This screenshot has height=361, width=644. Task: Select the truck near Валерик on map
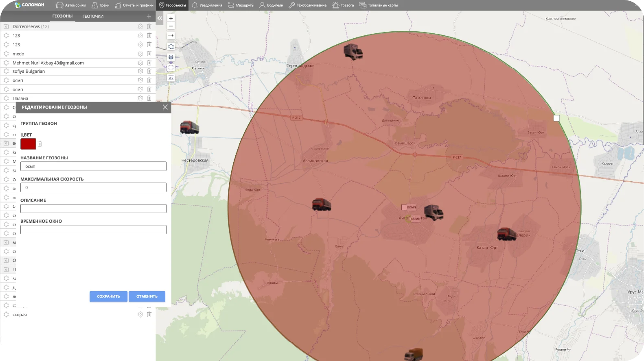506,234
